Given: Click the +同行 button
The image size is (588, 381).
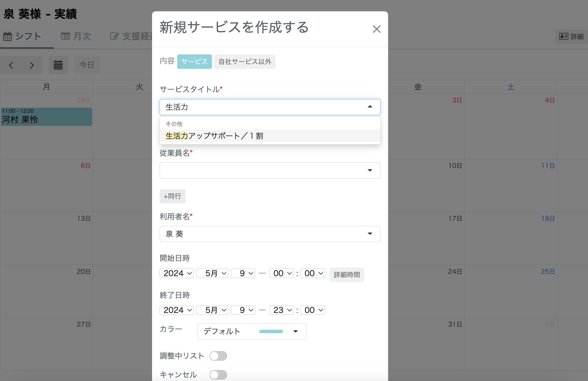Looking at the screenshot, I should [x=172, y=196].
